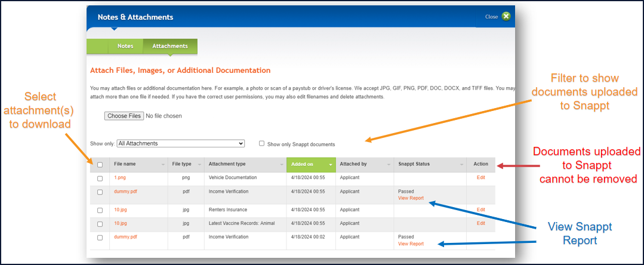Click the Action column header
The width and height of the screenshot is (644, 265).
coord(481,164)
